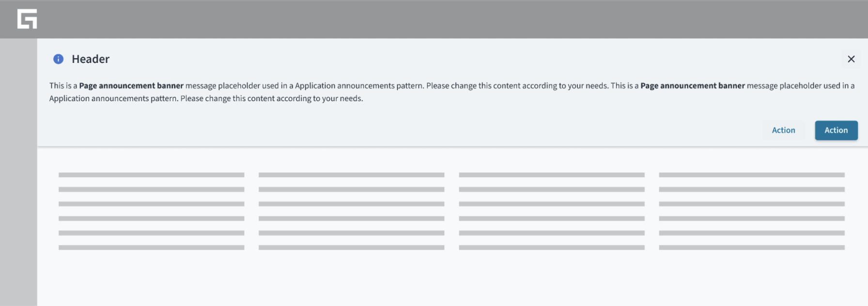Click the empty gray top navigation bar

tap(450, 19)
